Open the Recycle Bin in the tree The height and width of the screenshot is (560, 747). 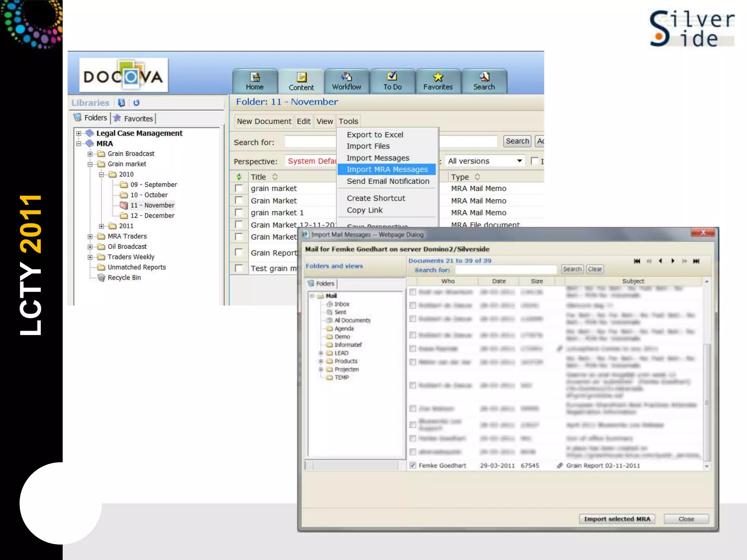click(x=124, y=278)
